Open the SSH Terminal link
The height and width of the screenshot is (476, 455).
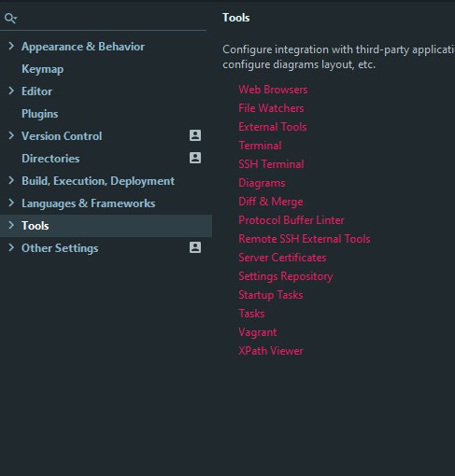271,164
